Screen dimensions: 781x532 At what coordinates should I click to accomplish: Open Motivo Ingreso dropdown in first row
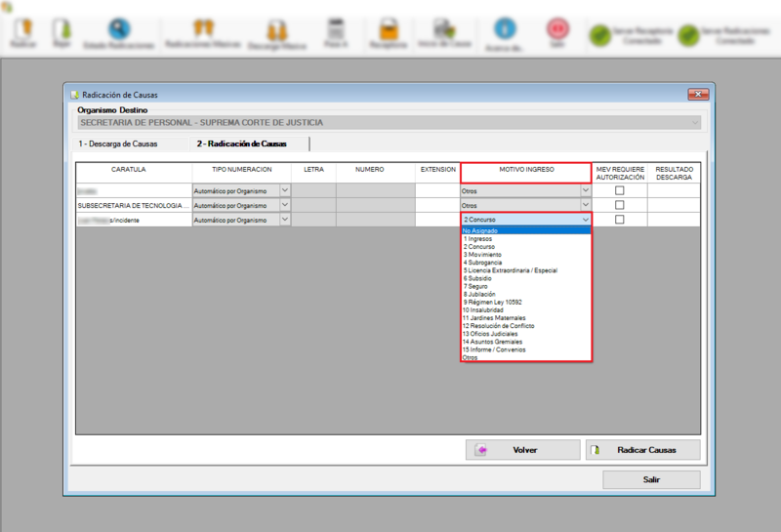(585, 190)
